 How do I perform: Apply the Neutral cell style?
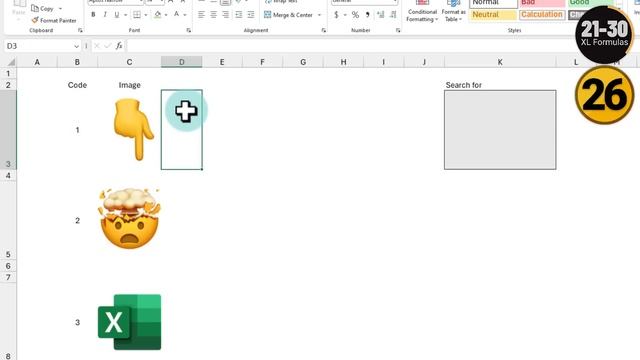(x=493, y=15)
